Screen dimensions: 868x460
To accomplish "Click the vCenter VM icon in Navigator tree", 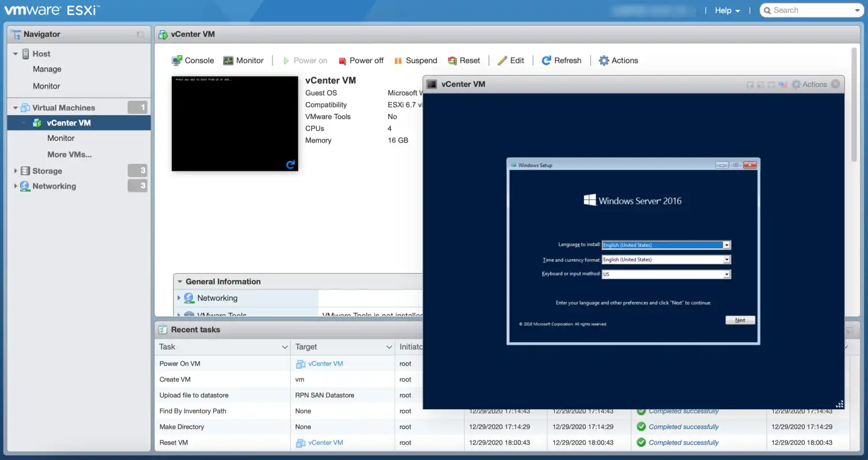I will (37, 122).
